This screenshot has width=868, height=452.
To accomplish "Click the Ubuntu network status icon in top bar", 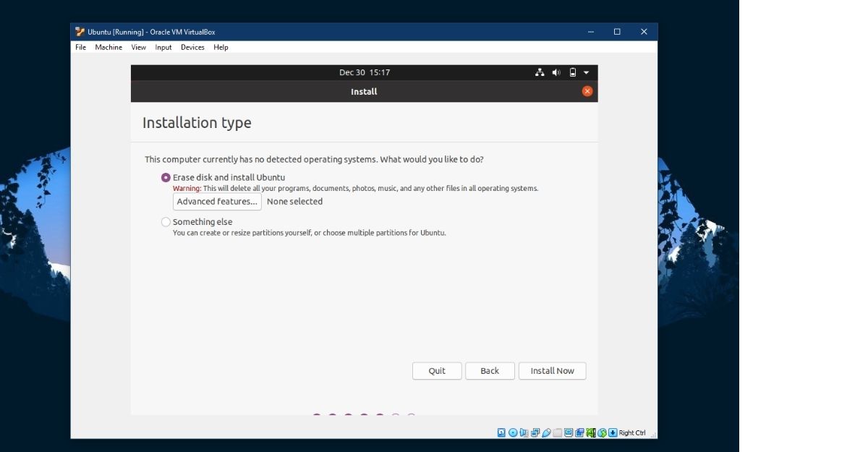I will coord(540,72).
